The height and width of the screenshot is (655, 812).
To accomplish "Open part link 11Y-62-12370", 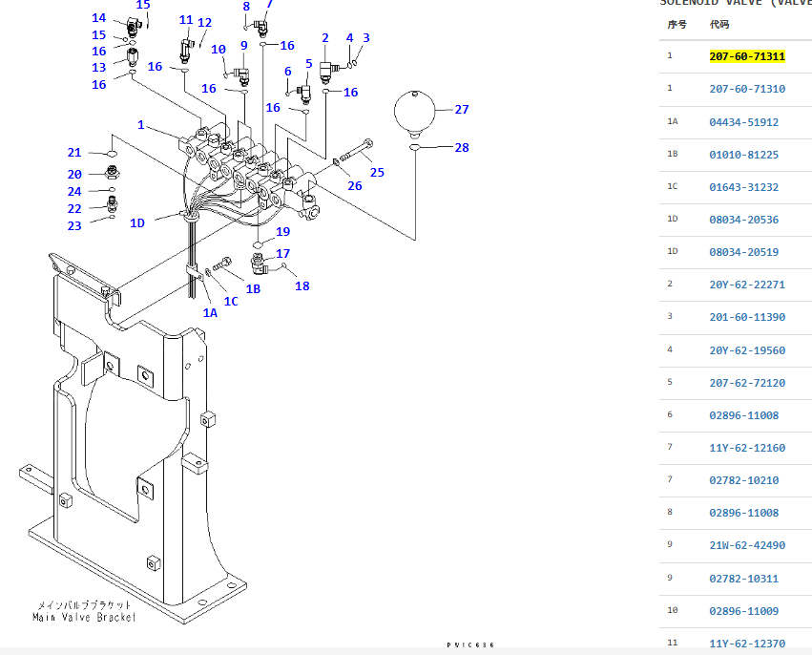I will pos(747,644).
